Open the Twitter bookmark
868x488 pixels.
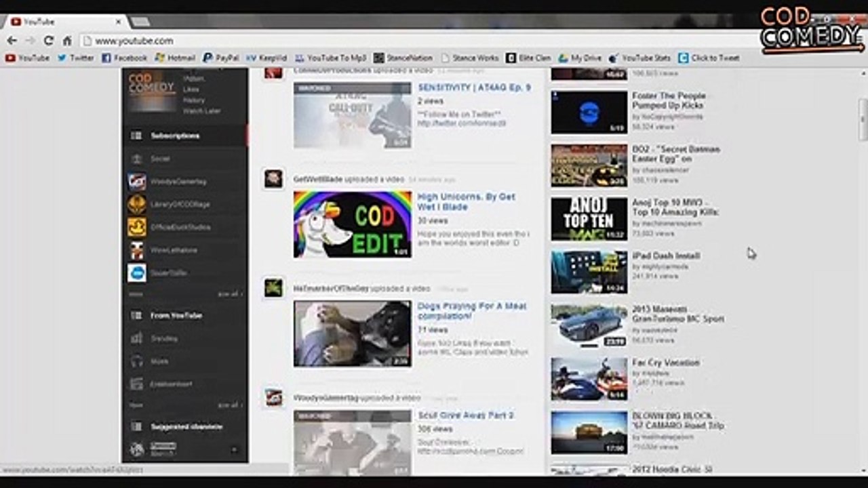(x=75, y=58)
